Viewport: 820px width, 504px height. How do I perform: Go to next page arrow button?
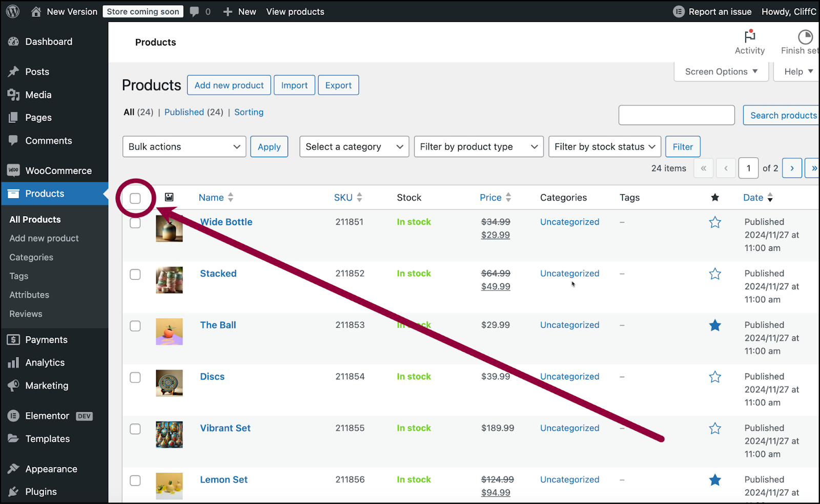pyautogui.click(x=792, y=168)
